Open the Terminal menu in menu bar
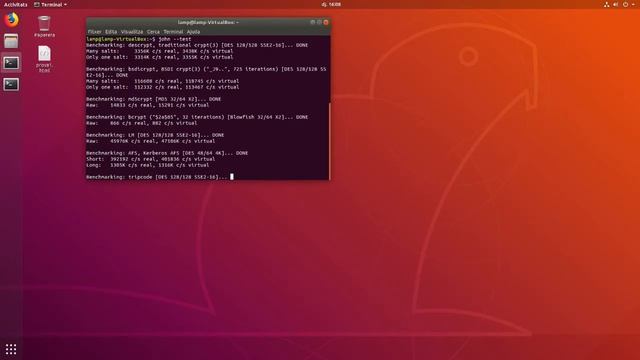 click(x=173, y=31)
